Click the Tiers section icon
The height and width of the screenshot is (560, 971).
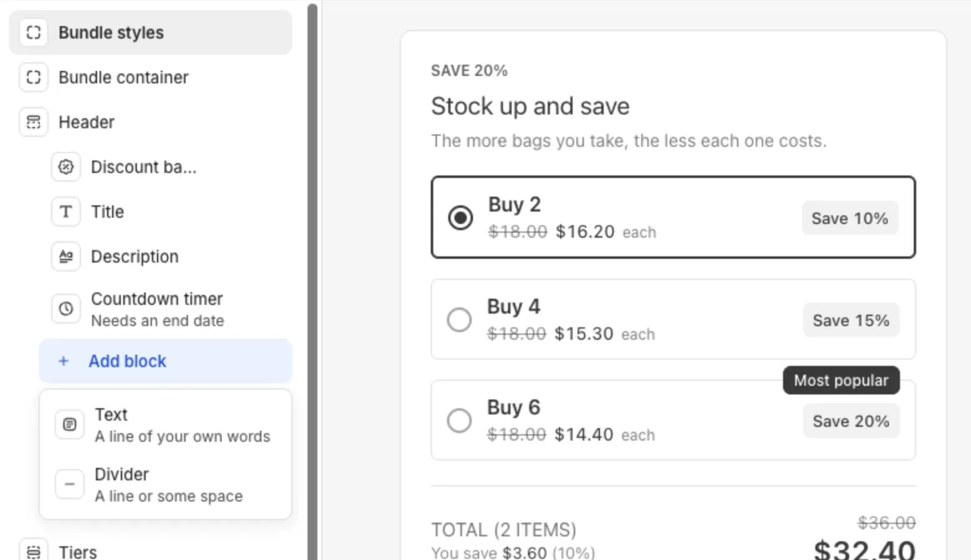point(34,551)
